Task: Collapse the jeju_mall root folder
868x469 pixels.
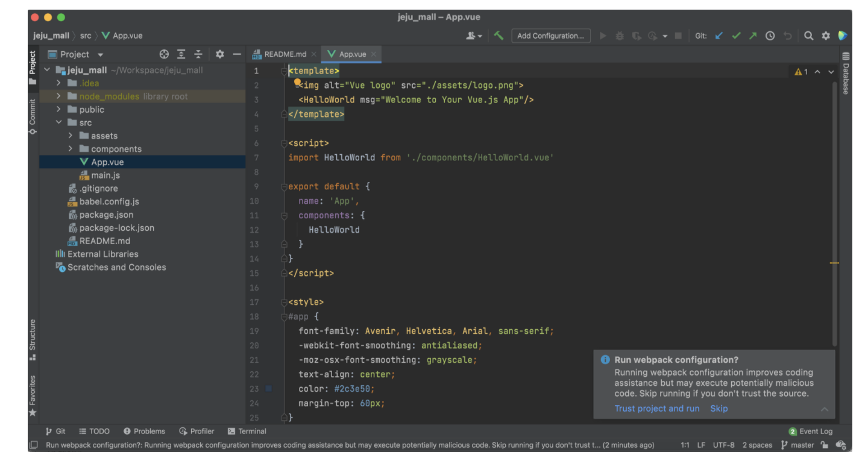Action: point(47,70)
